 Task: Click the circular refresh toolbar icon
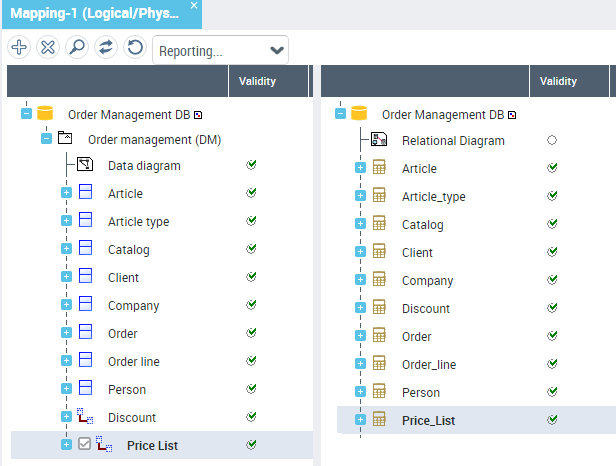point(134,48)
